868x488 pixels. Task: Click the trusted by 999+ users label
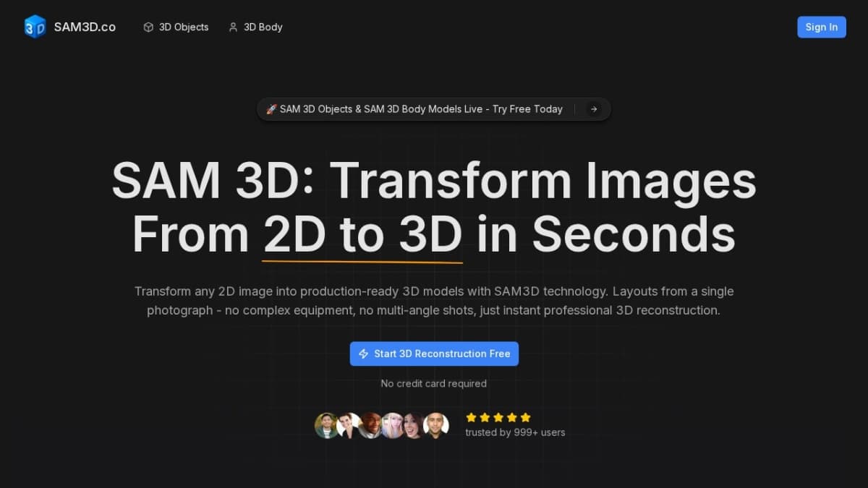click(515, 432)
